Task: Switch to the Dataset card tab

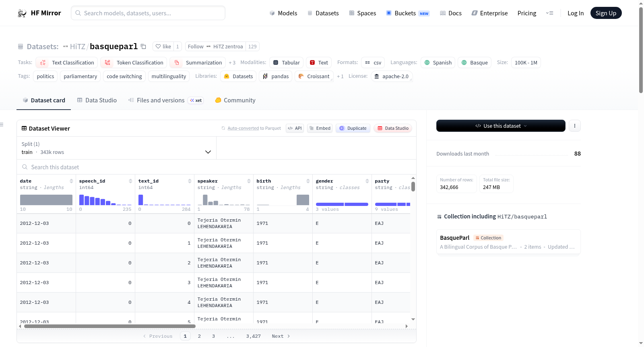Action: coord(44,100)
